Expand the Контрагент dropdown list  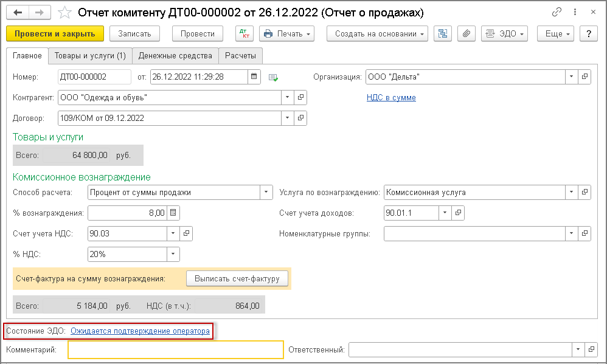287,97
